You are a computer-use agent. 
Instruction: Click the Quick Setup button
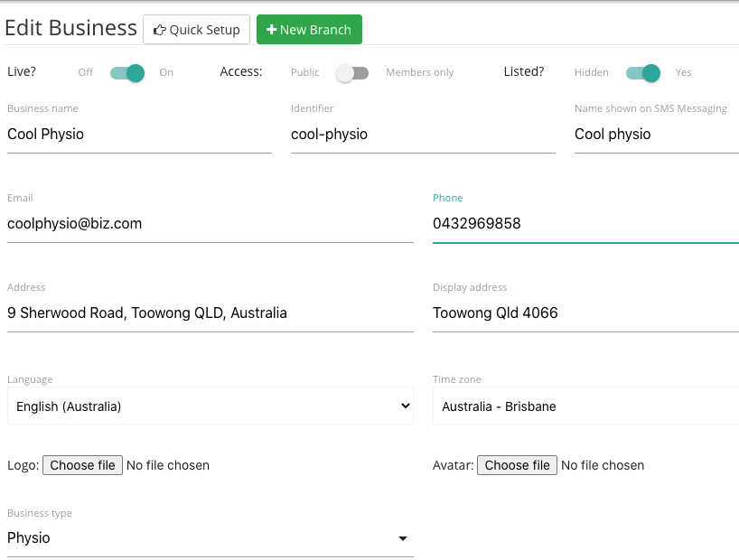(197, 30)
